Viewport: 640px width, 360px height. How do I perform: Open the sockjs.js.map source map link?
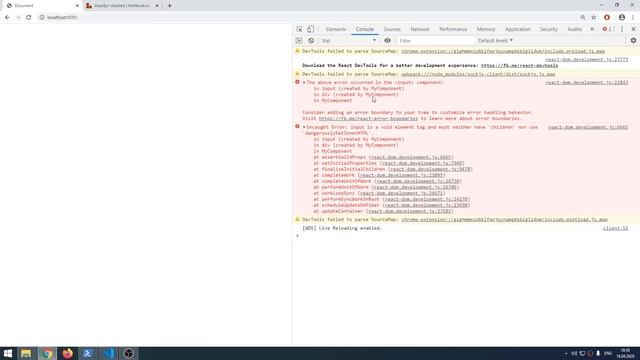478,74
